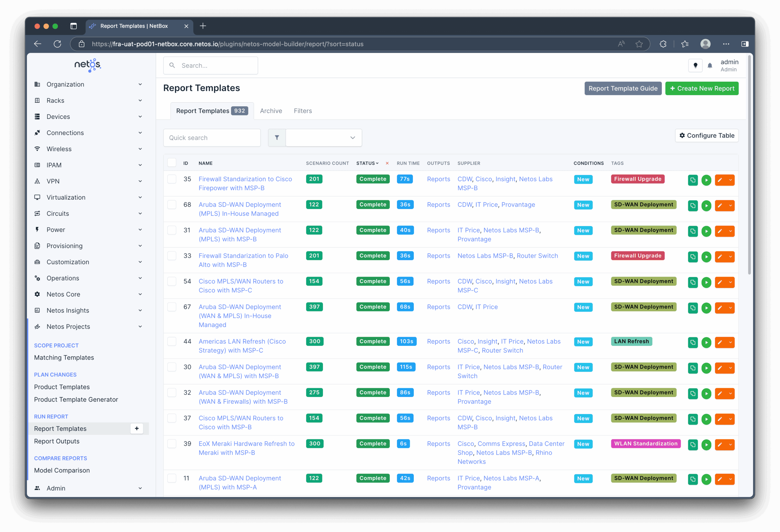Open a new browser tab
The width and height of the screenshot is (780, 532).
(203, 26)
